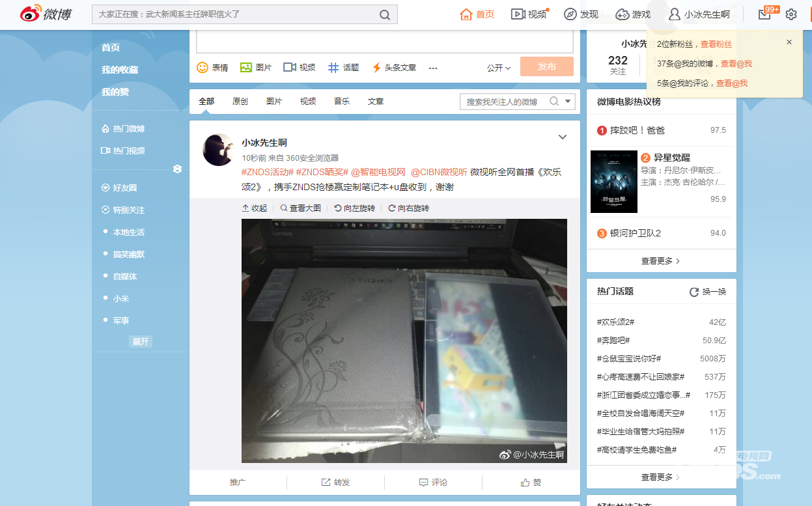Open 热门微博 in left sidebar
Screen dimensions: 812x506
click(123, 129)
